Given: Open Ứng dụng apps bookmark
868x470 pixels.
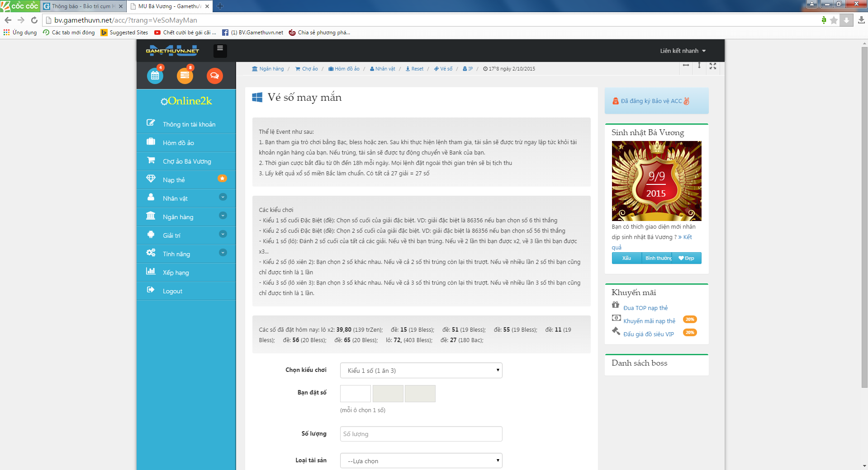Looking at the screenshot, I should click(x=20, y=33).
